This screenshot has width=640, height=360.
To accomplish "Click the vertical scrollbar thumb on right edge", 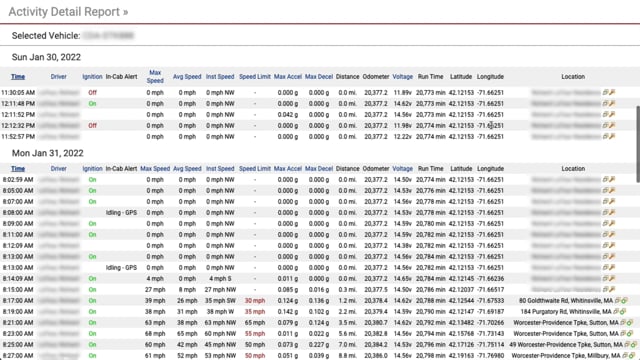I will (x=638, y=144).
